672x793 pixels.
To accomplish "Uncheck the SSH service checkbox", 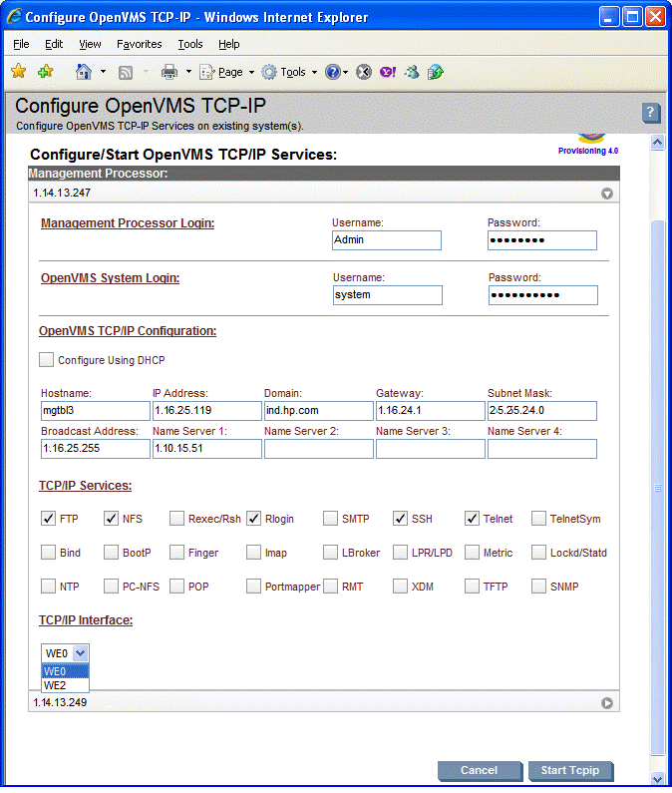I will pyautogui.click(x=400, y=519).
